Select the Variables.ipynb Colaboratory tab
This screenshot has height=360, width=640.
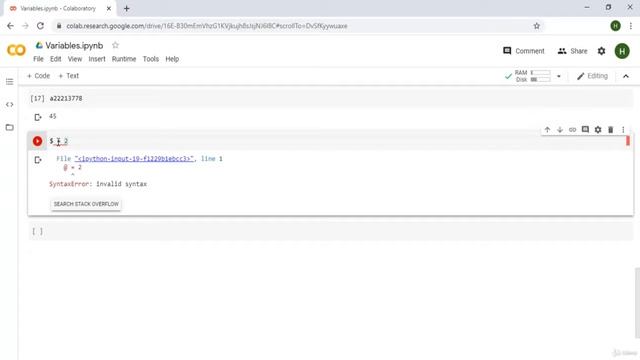[x=59, y=8]
